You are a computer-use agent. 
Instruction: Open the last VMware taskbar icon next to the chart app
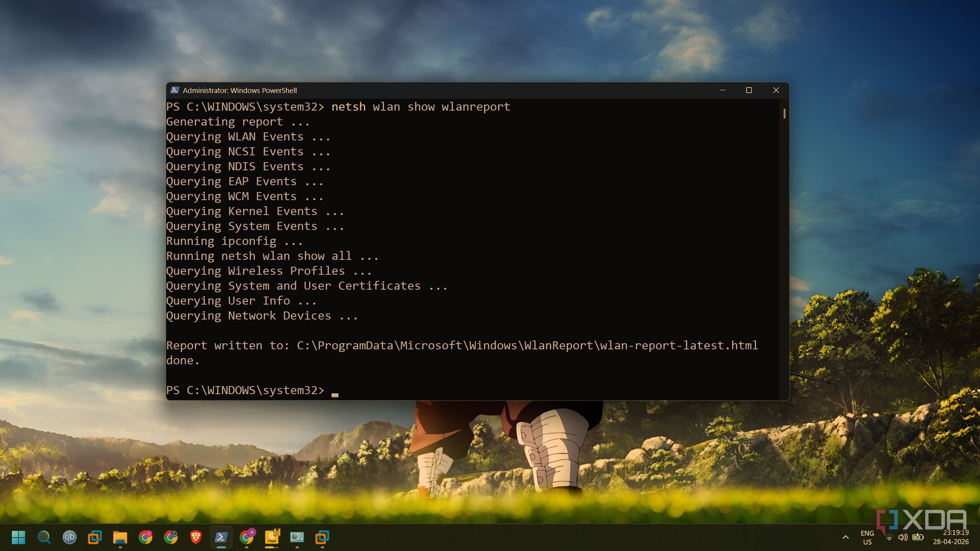[322, 537]
